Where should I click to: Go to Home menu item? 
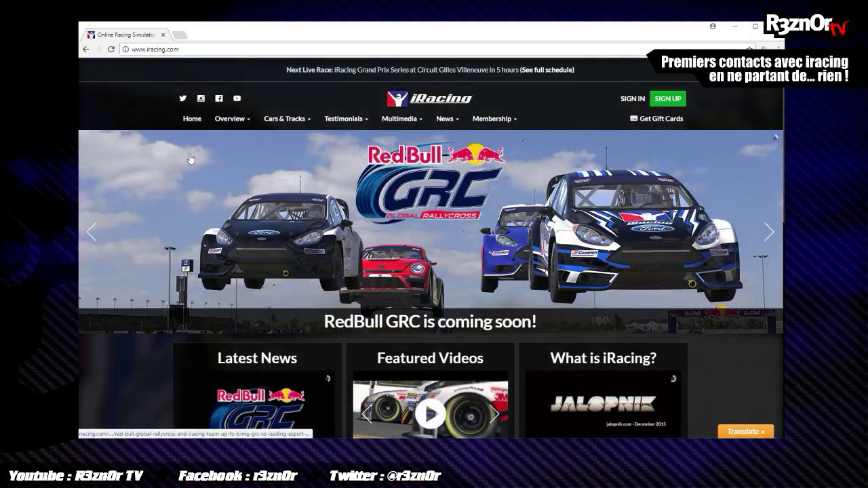coord(192,119)
